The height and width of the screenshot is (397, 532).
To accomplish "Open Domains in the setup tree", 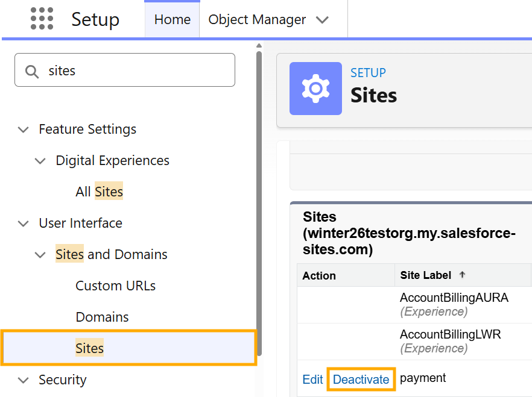I will click(x=102, y=317).
